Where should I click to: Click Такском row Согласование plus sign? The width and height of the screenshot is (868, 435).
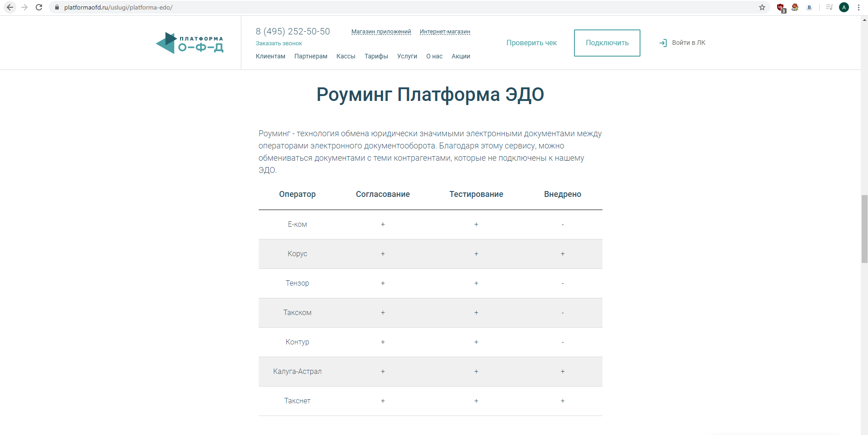[383, 313]
